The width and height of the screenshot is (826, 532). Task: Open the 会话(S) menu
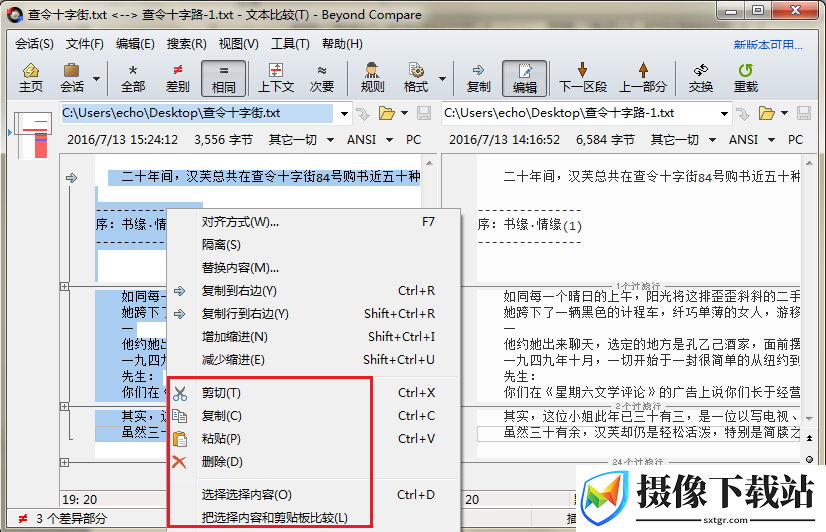(34, 44)
